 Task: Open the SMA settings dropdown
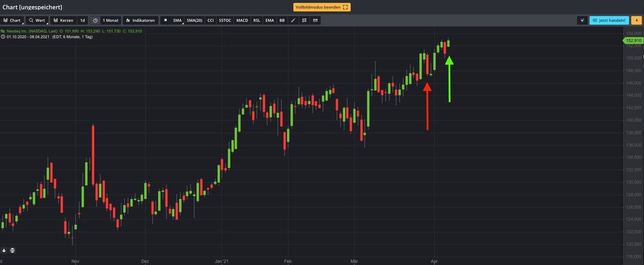177,21
